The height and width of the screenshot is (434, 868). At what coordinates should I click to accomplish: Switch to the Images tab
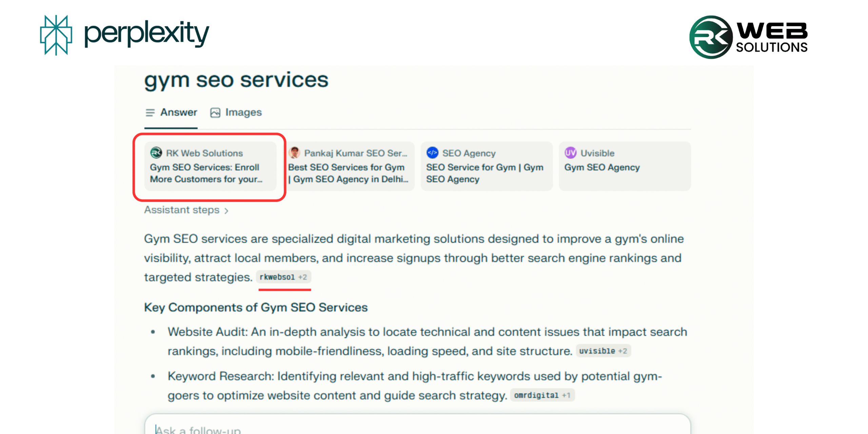243,112
